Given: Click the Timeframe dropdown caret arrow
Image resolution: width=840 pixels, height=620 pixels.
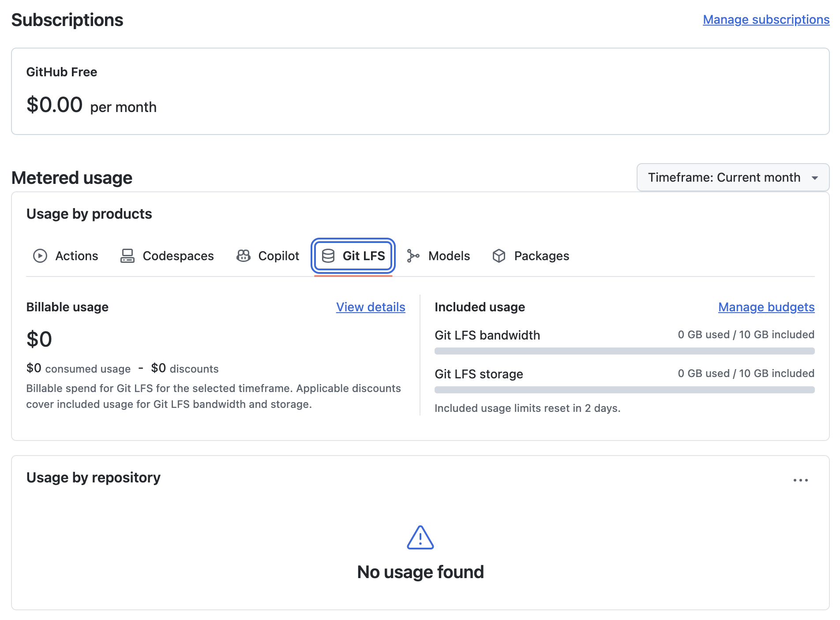Looking at the screenshot, I should point(815,178).
